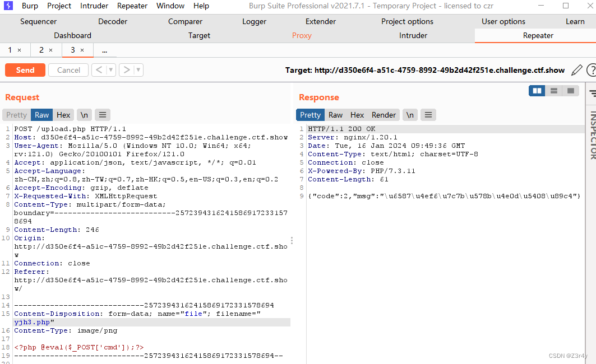Viewport: 596px width, 364px height.
Task: Open the Window menu
Action: 170,6
